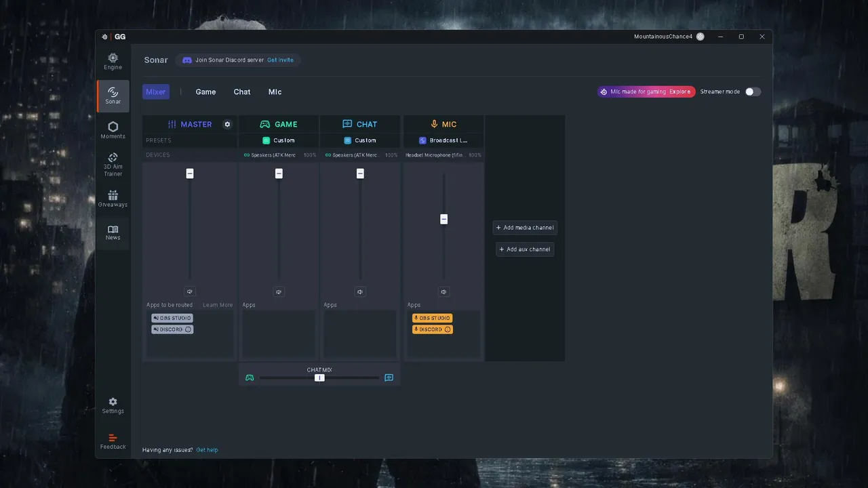Click the Mic volume slider handle
This screenshot has height=488, width=868.
pos(443,219)
